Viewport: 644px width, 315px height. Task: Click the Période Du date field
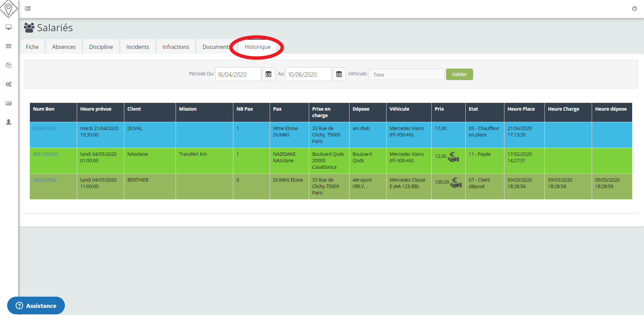238,74
